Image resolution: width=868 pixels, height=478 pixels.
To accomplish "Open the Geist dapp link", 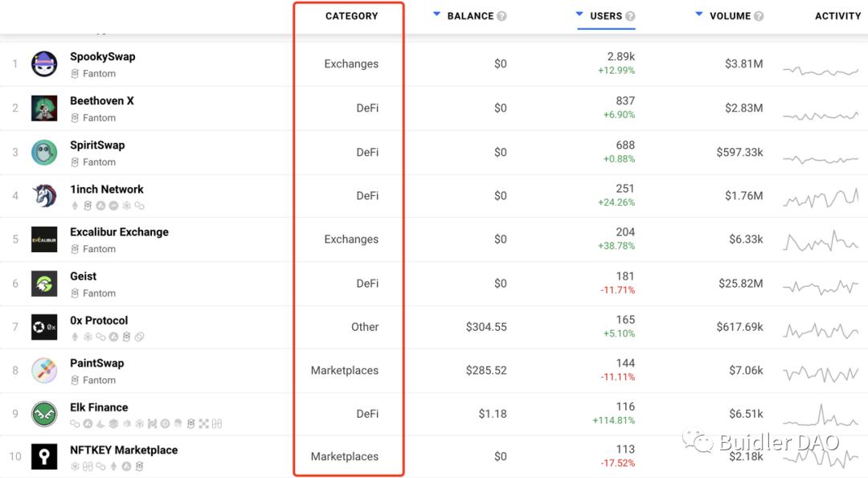I will click(83, 276).
